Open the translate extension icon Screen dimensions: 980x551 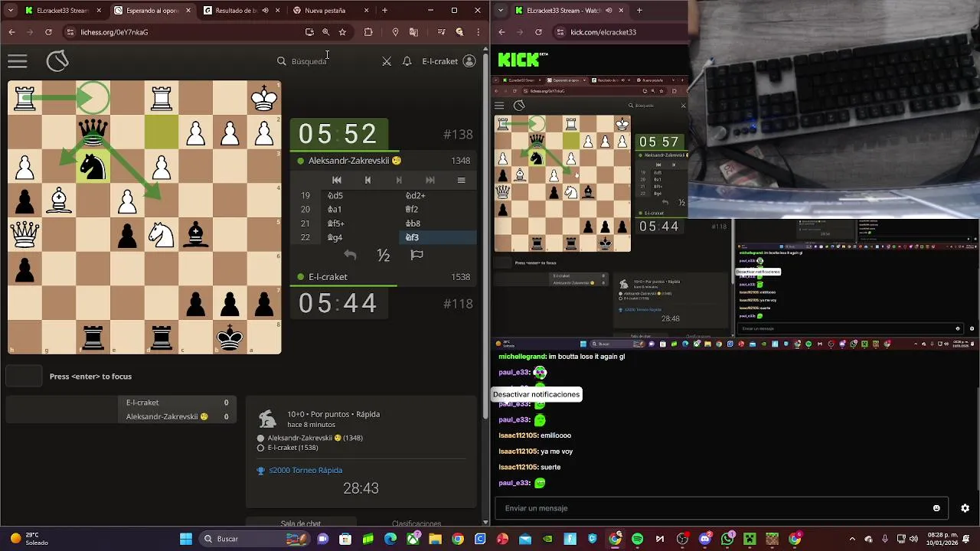coord(414,32)
